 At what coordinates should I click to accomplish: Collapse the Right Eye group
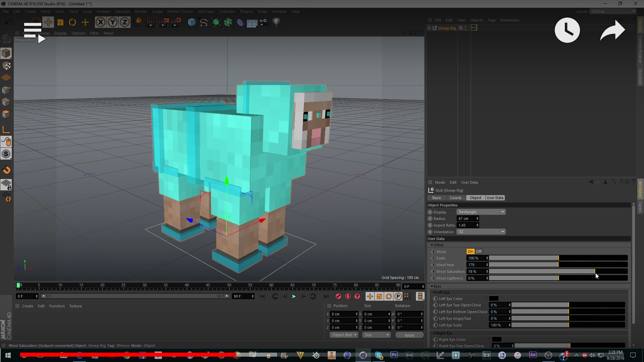tap(435, 333)
